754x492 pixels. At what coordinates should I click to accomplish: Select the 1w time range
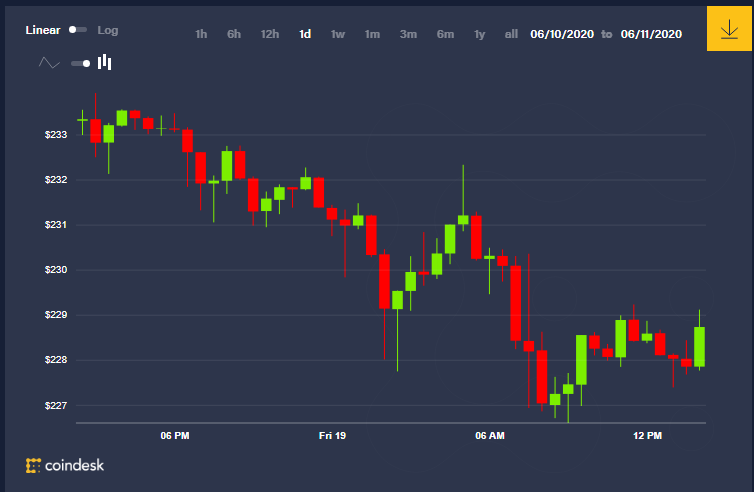pos(338,34)
